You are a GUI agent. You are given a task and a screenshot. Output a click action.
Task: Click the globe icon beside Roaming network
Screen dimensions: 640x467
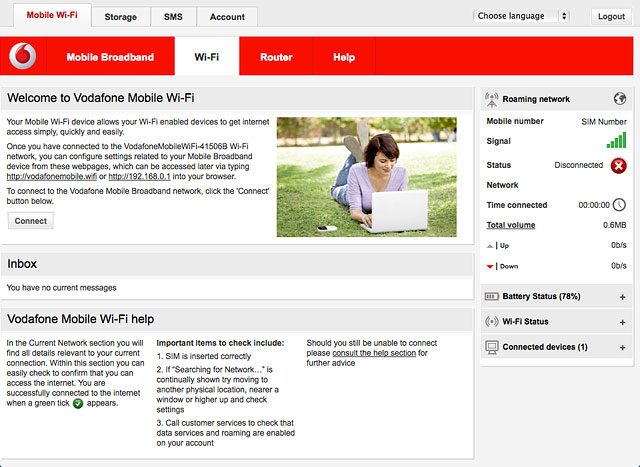(x=620, y=98)
